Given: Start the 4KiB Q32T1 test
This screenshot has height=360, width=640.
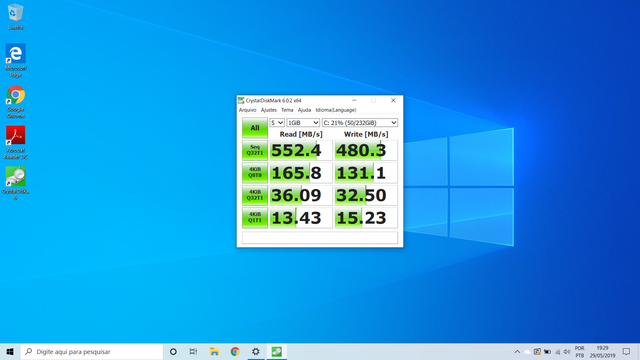Looking at the screenshot, I should tap(255, 195).
